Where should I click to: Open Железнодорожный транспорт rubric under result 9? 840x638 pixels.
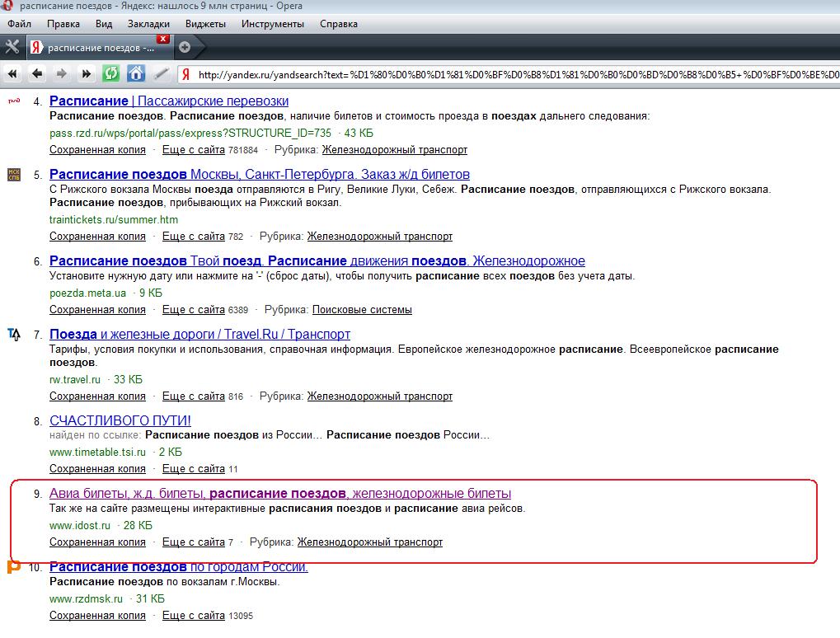point(370,542)
